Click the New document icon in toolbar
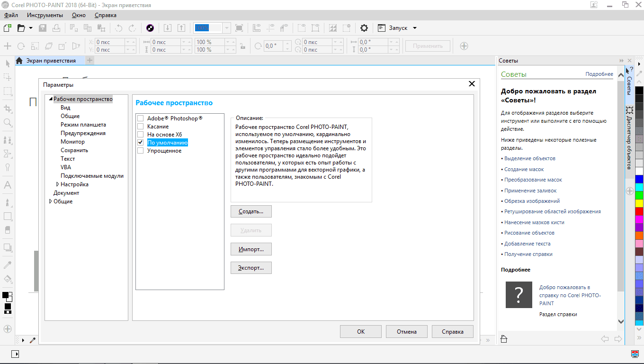 pyautogui.click(x=8, y=28)
